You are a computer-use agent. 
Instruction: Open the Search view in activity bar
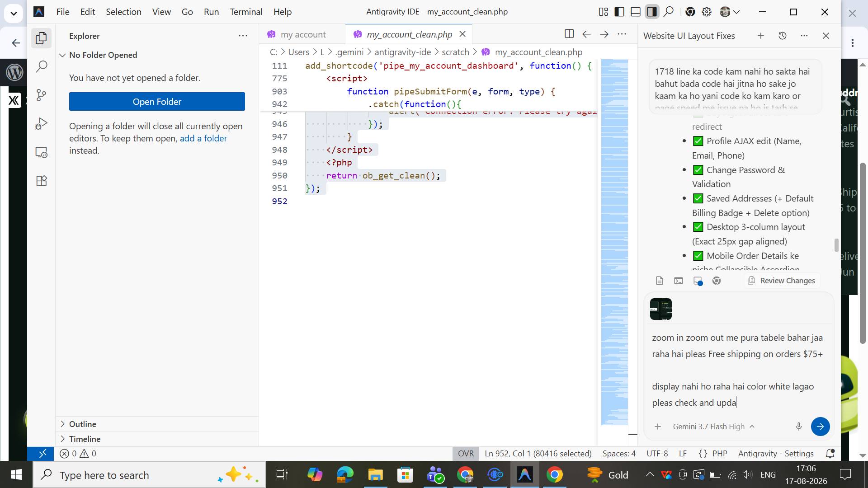(41, 66)
